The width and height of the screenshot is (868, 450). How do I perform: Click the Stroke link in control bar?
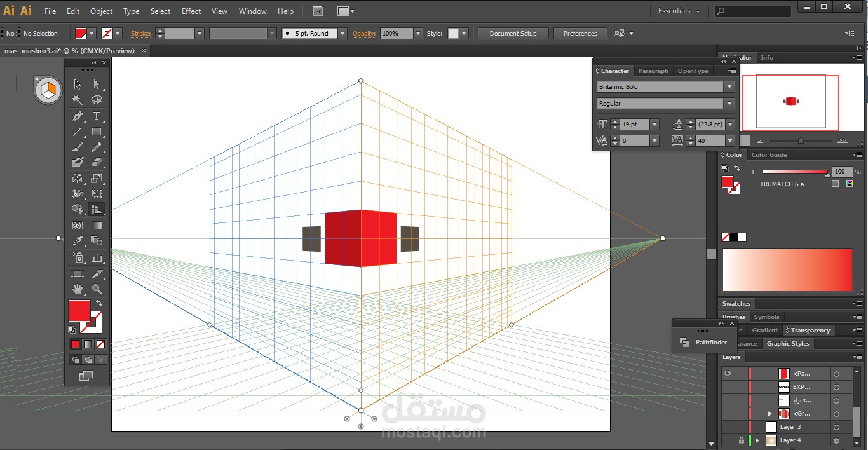140,34
